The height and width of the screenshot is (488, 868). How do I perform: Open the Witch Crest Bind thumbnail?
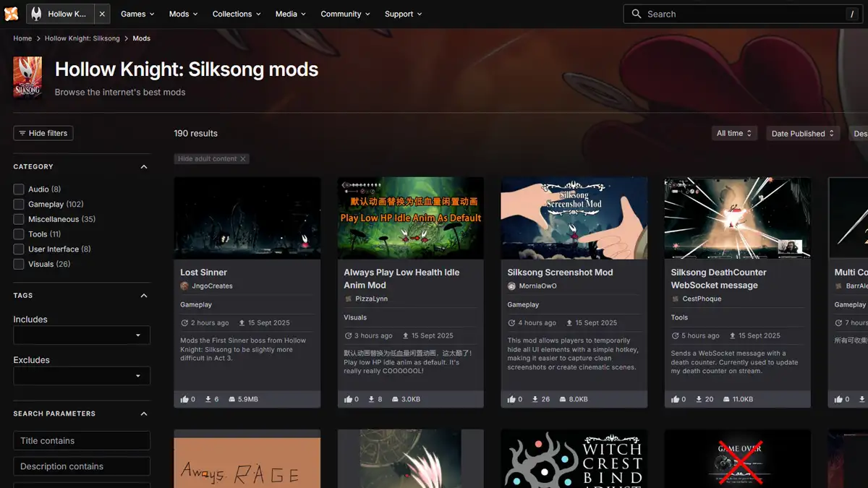pos(574,458)
